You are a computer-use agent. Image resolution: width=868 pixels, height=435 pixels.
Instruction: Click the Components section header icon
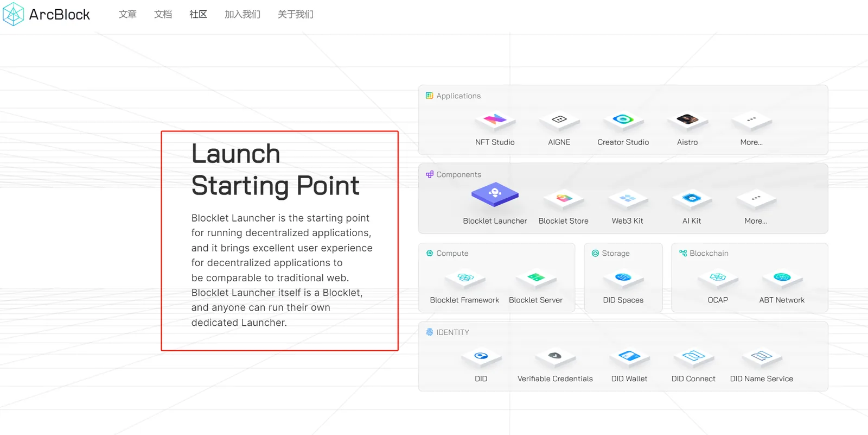click(430, 174)
